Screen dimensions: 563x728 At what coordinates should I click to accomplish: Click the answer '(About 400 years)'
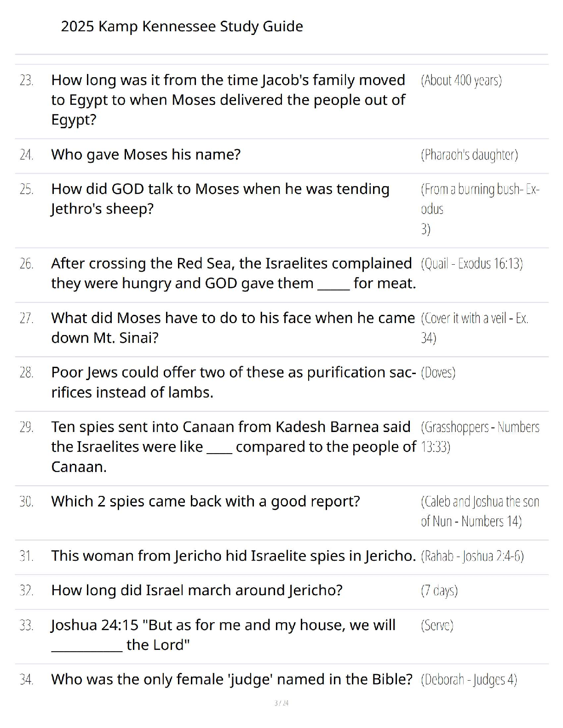pyautogui.click(x=461, y=80)
